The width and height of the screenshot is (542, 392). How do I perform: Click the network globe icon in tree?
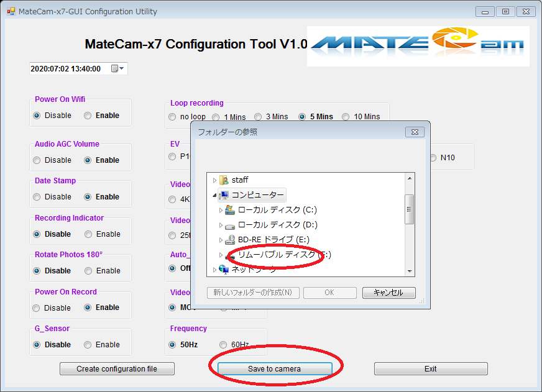click(x=224, y=270)
